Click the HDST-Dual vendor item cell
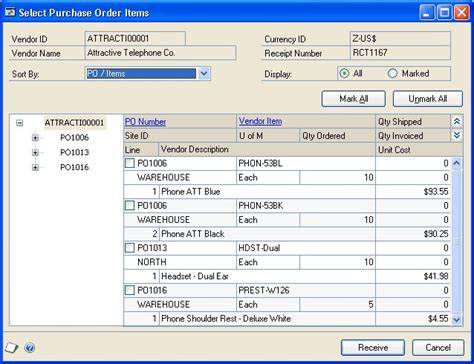Screen dimensions: 474x364 (x=306, y=248)
